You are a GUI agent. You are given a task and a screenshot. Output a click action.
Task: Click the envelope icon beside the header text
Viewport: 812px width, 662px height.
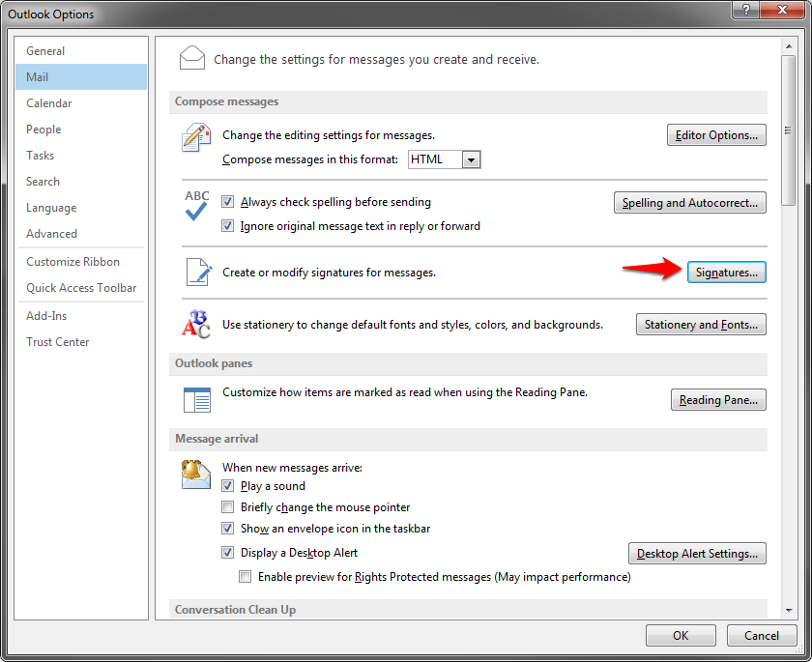click(x=191, y=57)
